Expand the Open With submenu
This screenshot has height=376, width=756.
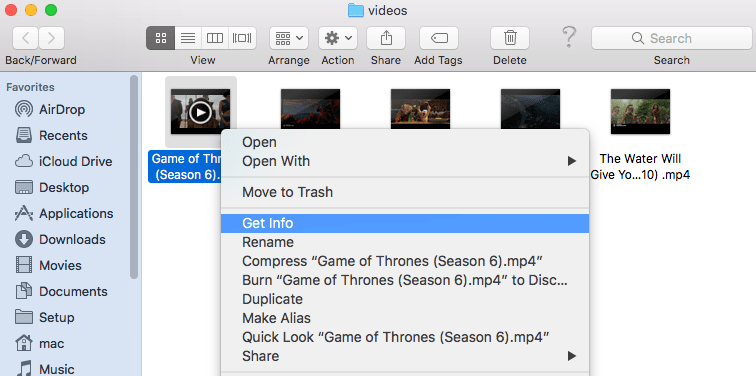405,161
